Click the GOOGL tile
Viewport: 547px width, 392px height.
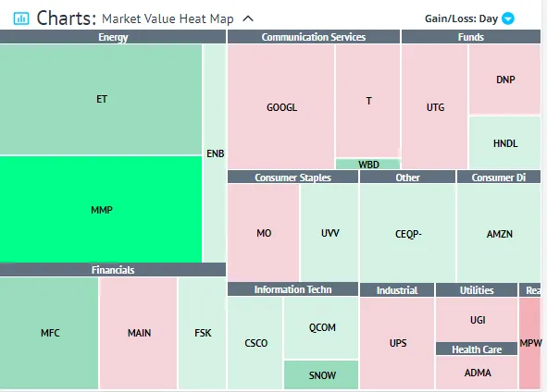[x=281, y=106]
